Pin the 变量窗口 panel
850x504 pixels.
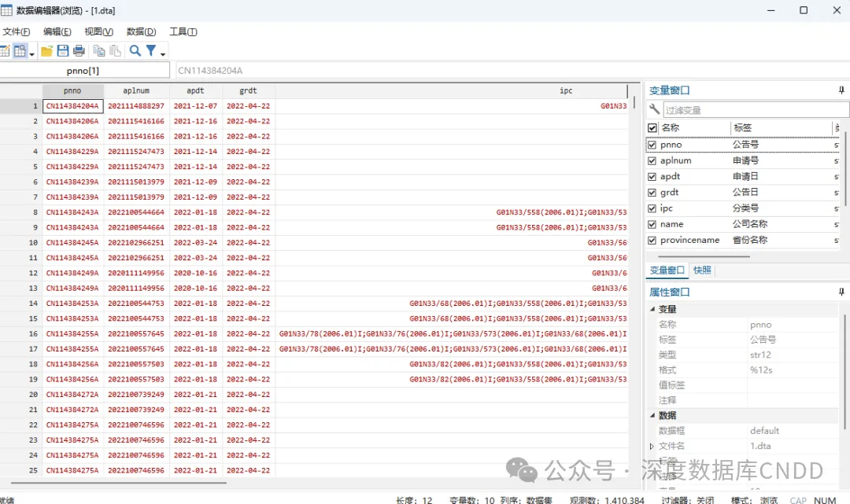(841, 90)
